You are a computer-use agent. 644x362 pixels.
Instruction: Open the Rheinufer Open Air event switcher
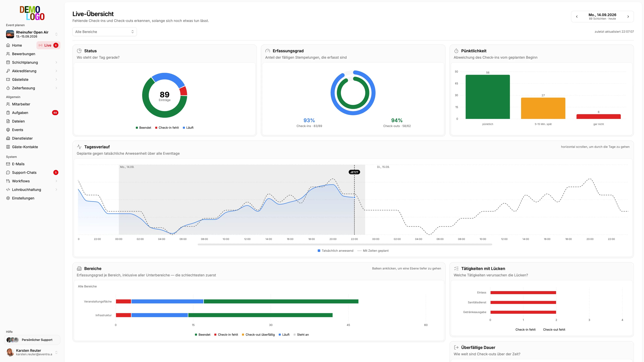click(32, 34)
